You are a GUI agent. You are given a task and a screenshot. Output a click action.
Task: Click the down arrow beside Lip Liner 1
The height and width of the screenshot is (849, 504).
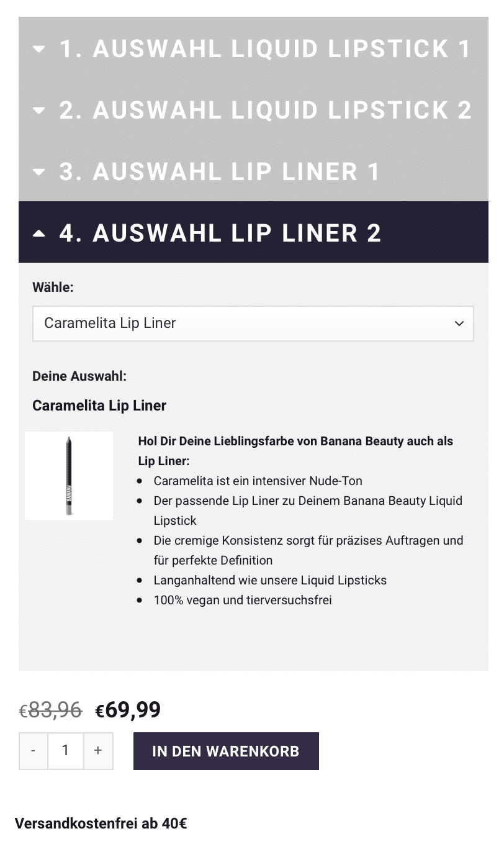(x=39, y=172)
